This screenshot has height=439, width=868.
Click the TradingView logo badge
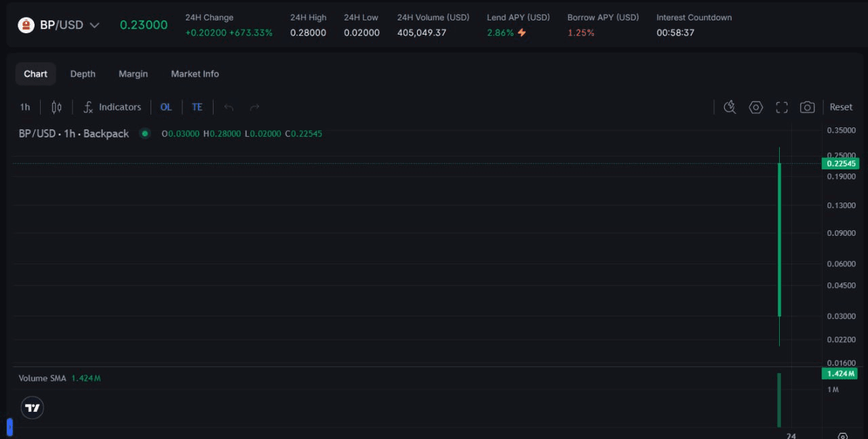(33, 408)
